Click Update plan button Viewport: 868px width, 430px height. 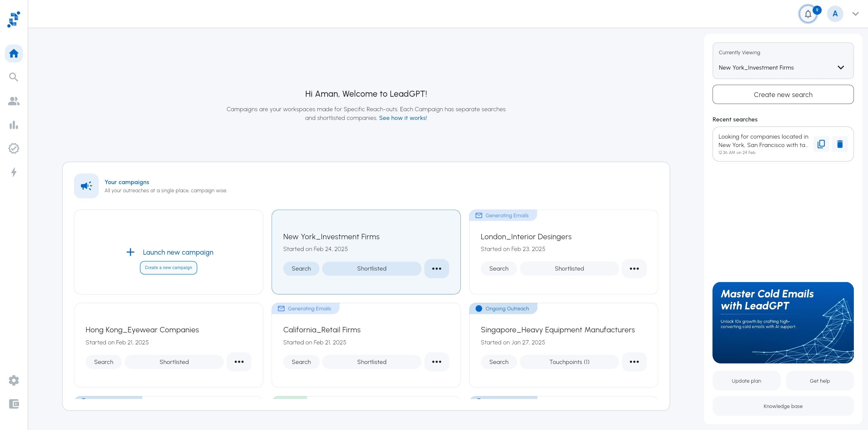[x=746, y=381]
